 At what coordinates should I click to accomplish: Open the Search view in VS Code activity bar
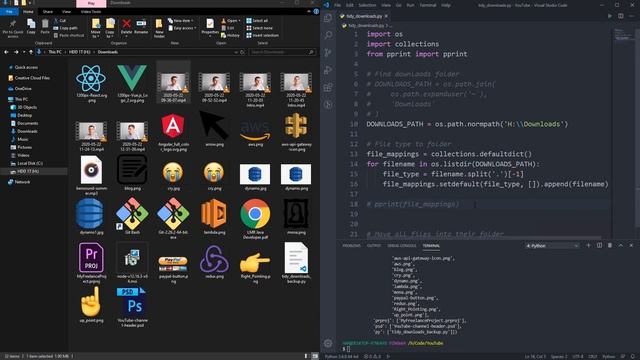tap(328, 35)
